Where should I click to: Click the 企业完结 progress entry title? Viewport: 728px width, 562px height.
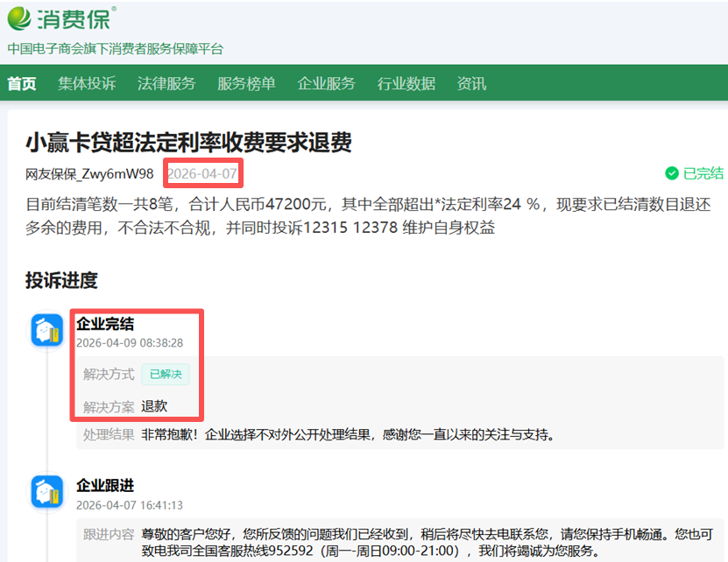[x=103, y=321]
